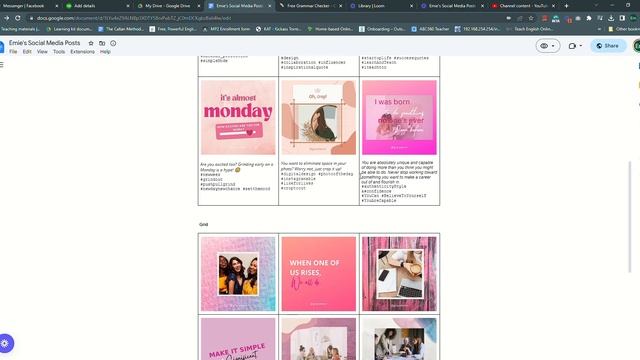Open the View menu

click(42, 52)
